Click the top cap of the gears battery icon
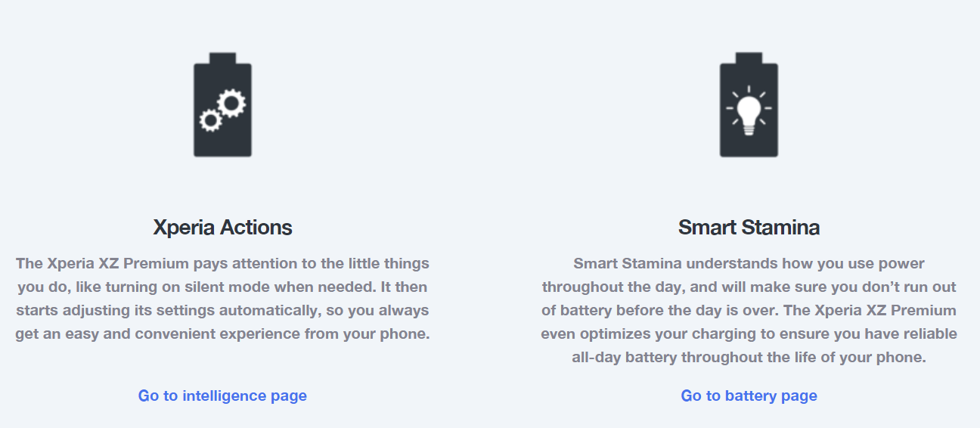 pos(222,57)
